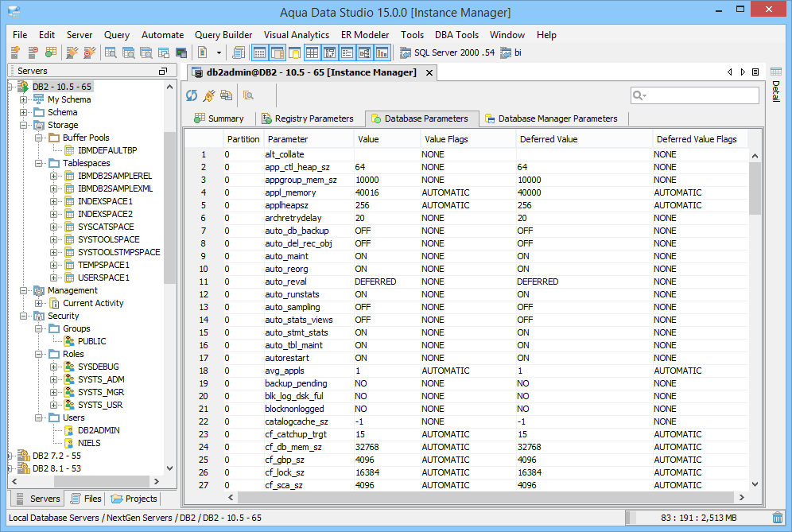Open the SQL Server 2000 .54 shortcut

tap(447, 52)
